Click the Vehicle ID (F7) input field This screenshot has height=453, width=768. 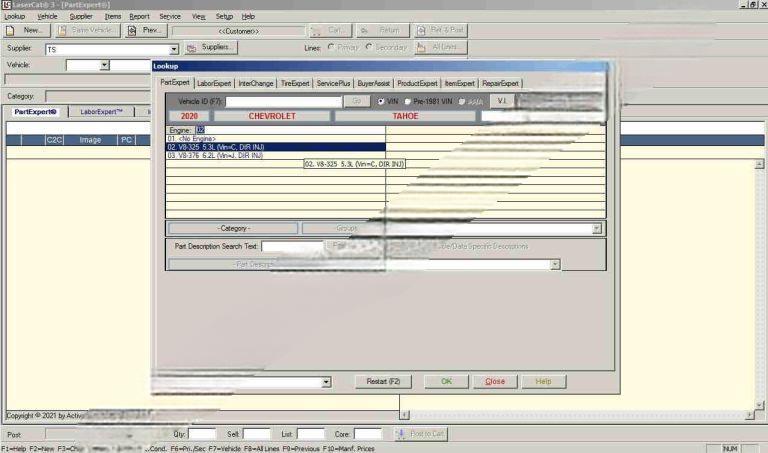pos(284,101)
